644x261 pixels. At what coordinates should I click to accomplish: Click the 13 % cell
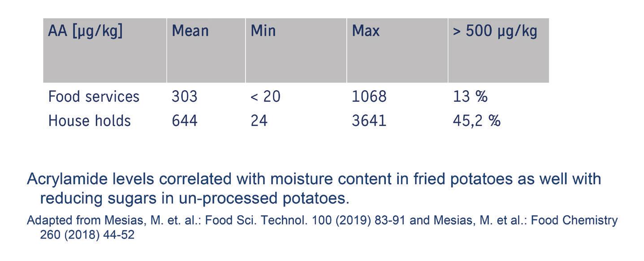point(470,97)
